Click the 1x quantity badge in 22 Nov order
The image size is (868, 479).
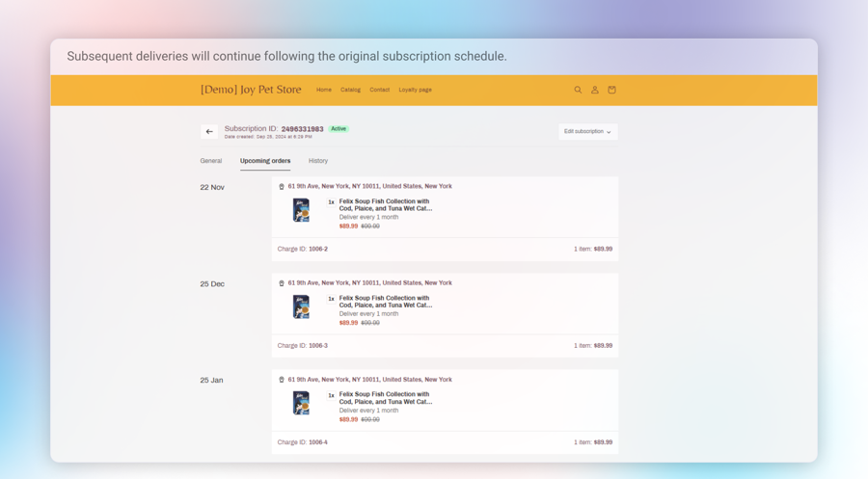click(x=331, y=202)
